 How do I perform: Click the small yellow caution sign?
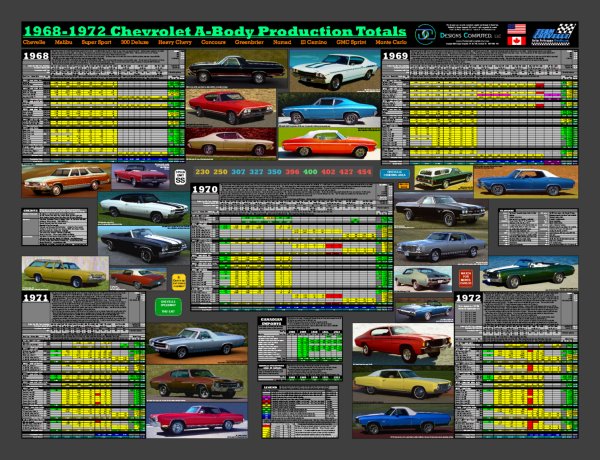click(180, 281)
